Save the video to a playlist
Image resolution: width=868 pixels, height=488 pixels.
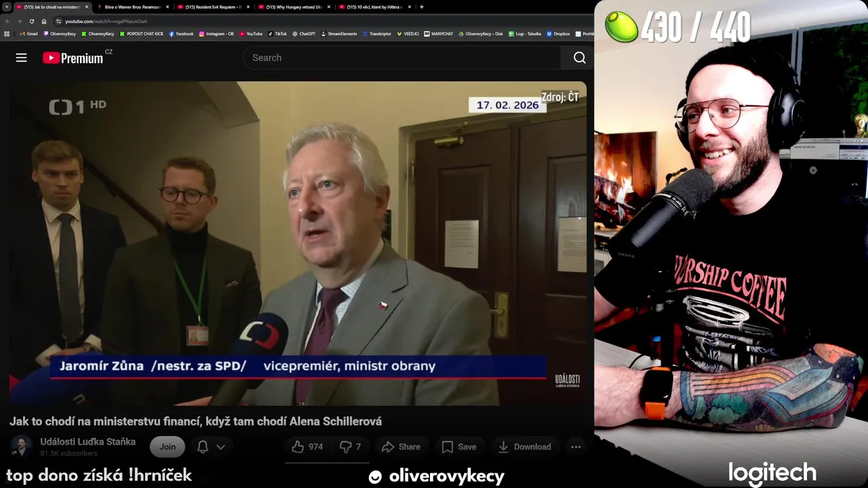[x=459, y=447]
